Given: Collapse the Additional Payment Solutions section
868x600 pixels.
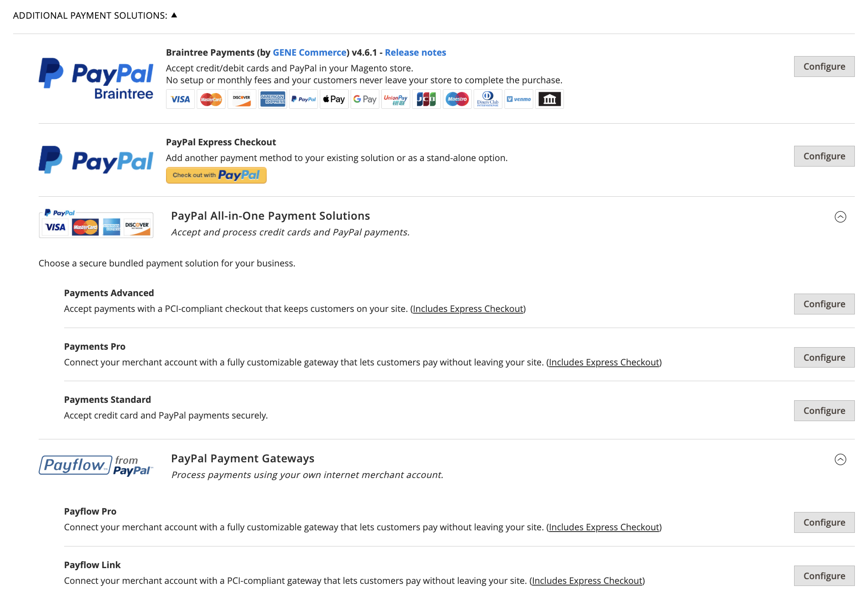Looking at the screenshot, I should click(x=175, y=14).
